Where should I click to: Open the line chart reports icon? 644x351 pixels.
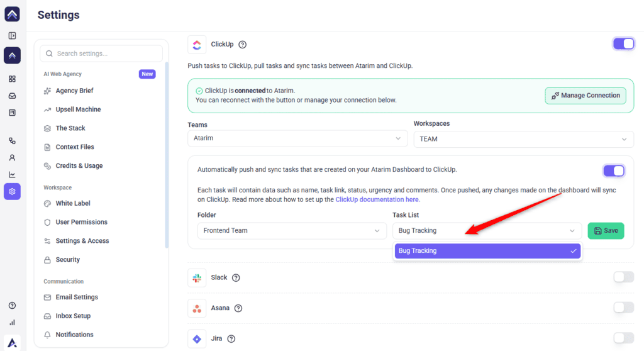[13, 175]
